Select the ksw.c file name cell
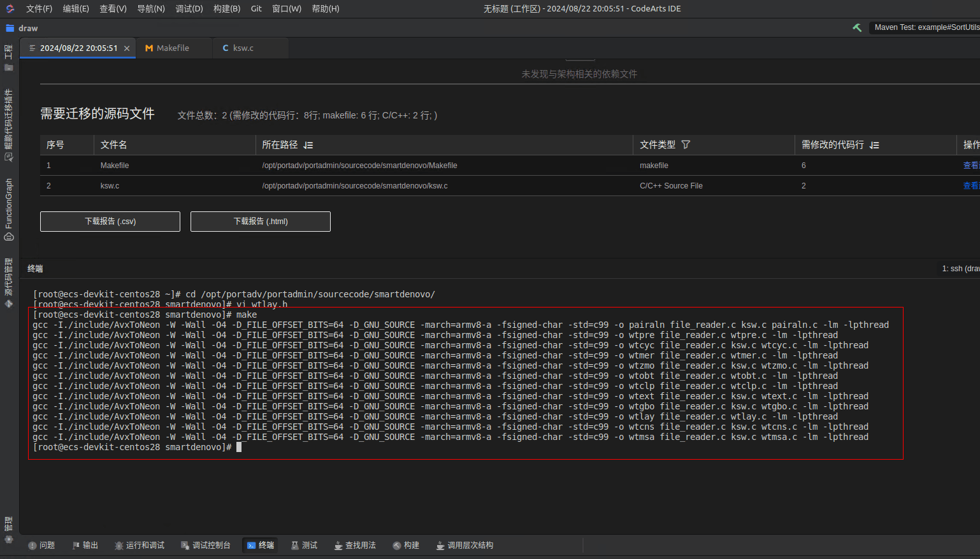The width and height of the screenshot is (980, 559). (110, 186)
